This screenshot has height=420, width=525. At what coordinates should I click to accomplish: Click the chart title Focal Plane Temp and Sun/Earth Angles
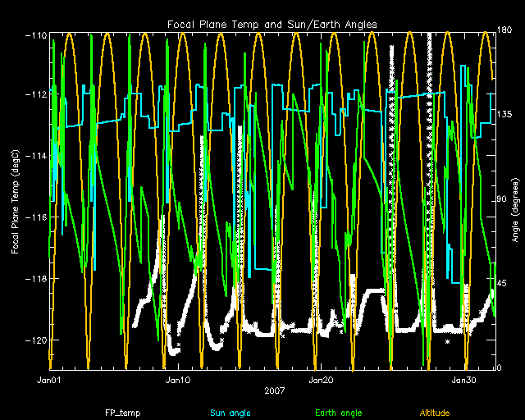[272, 25]
